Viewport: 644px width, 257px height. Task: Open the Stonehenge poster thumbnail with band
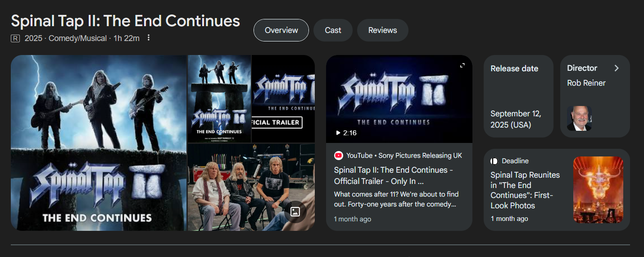219,99
